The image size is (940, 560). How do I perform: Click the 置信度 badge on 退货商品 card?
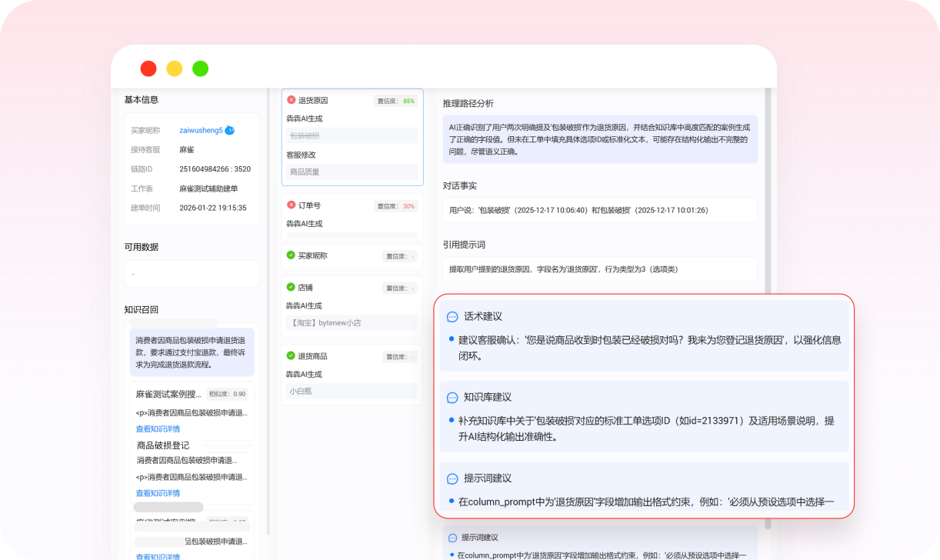pos(400,356)
